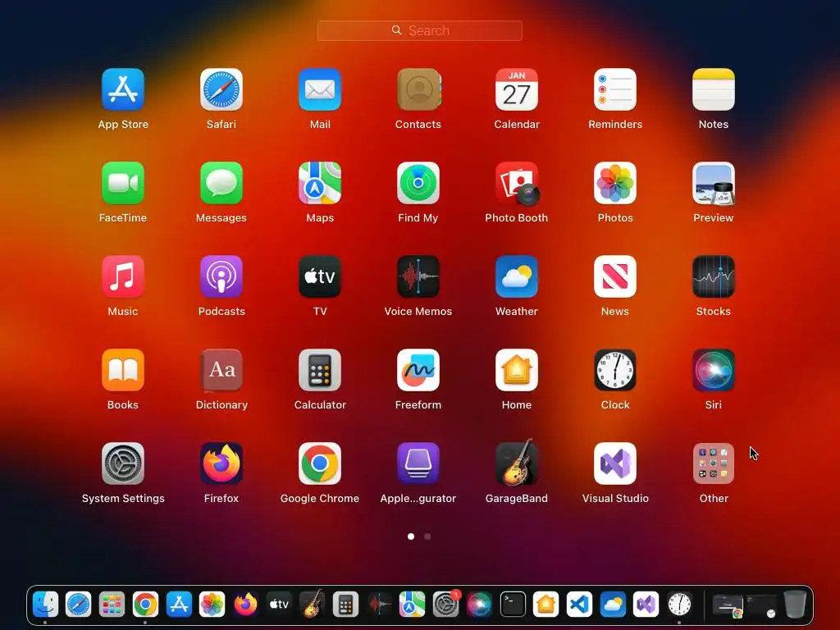Open Clock from the Dock
The width and height of the screenshot is (840, 630).
pyautogui.click(x=679, y=605)
